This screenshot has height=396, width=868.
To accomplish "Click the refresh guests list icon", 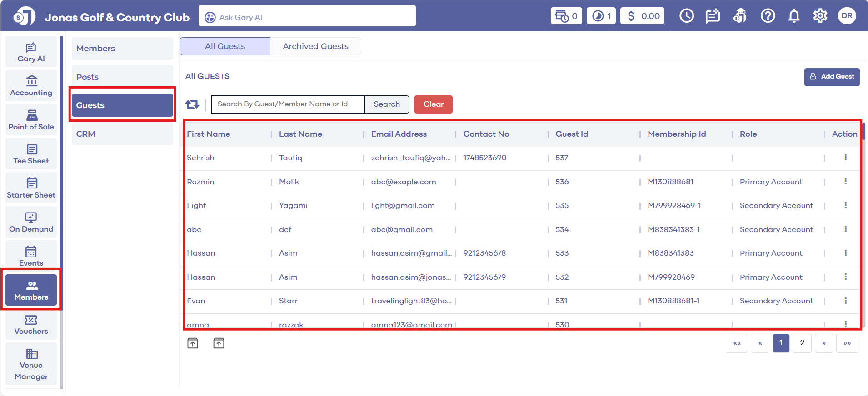I will 192,104.
